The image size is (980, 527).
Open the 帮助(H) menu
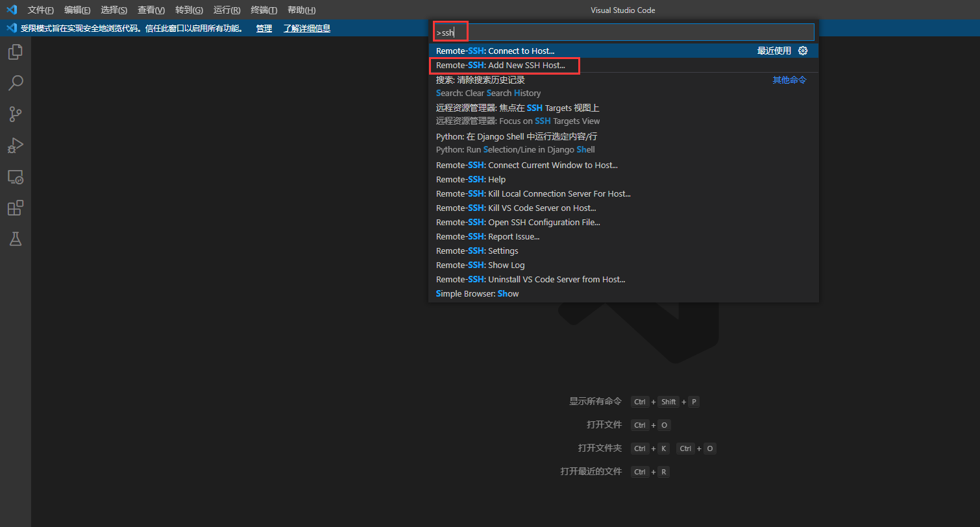301,10
